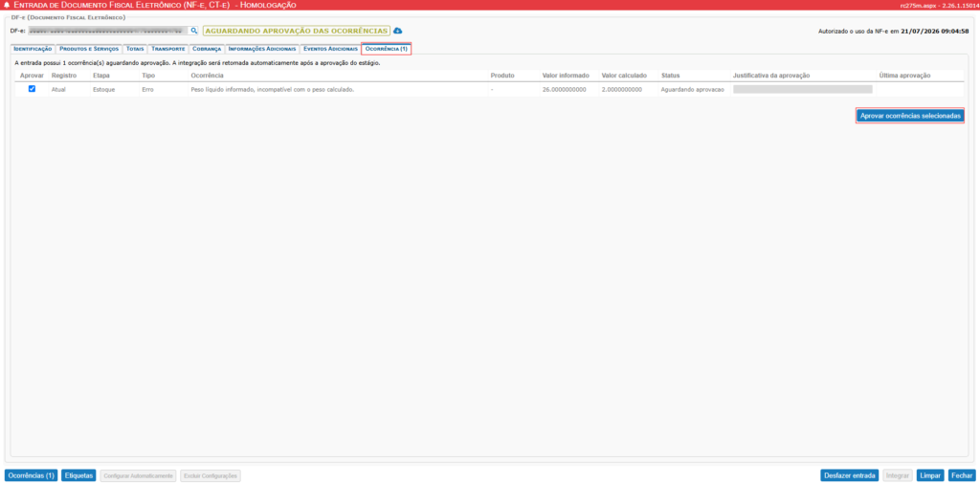Screen dimensions: 980x484
Task: Click the 'Erro' tipo cell
Action: pyautogui.click(x=148, y=89)
